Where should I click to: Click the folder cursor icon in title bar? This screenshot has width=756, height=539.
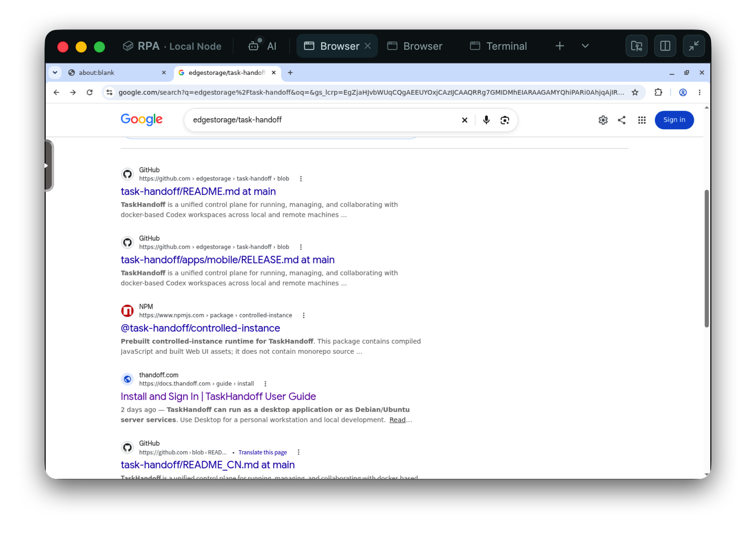pos(637,46)
